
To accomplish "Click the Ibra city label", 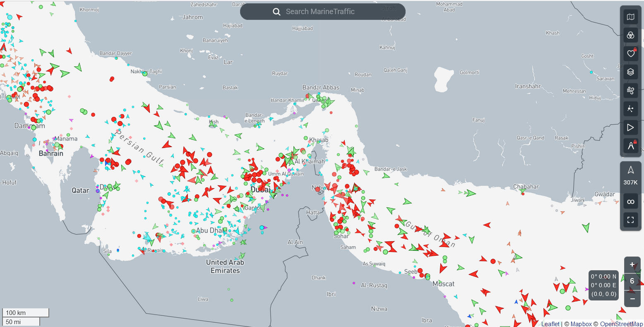I will [427, 320].
